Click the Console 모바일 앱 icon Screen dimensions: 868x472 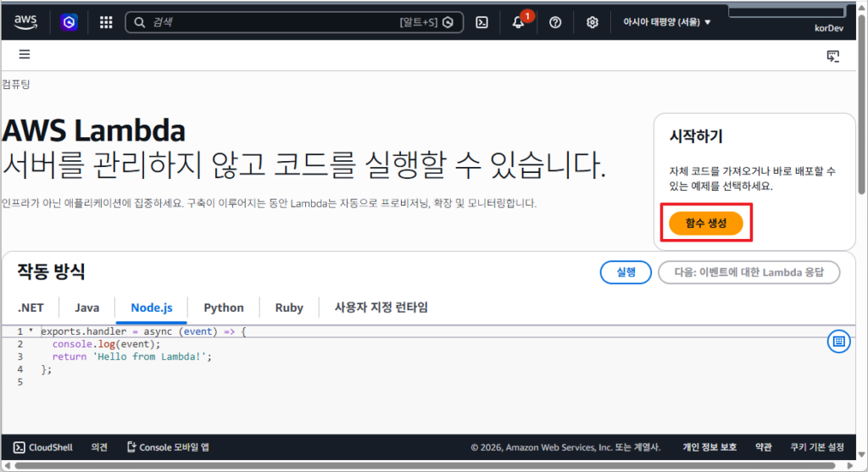click(131, 447)
